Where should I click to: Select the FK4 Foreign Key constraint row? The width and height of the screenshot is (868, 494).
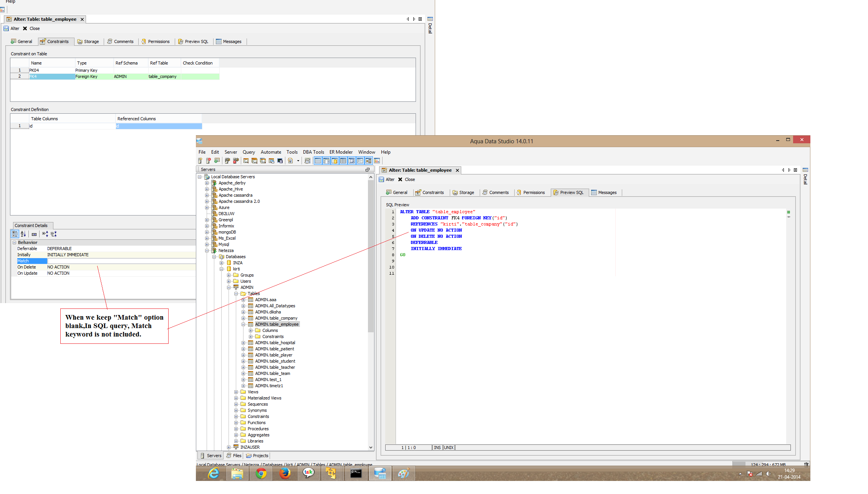point(115,77)
